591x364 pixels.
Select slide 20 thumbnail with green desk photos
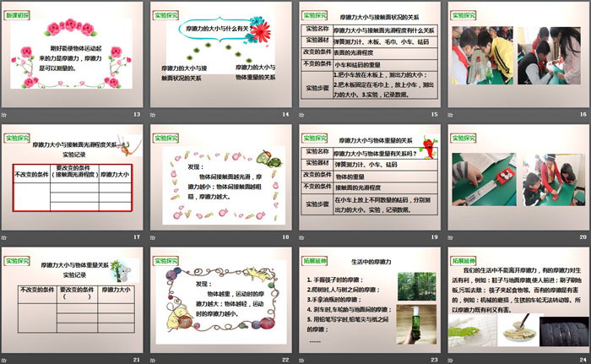tap(518, 177)
